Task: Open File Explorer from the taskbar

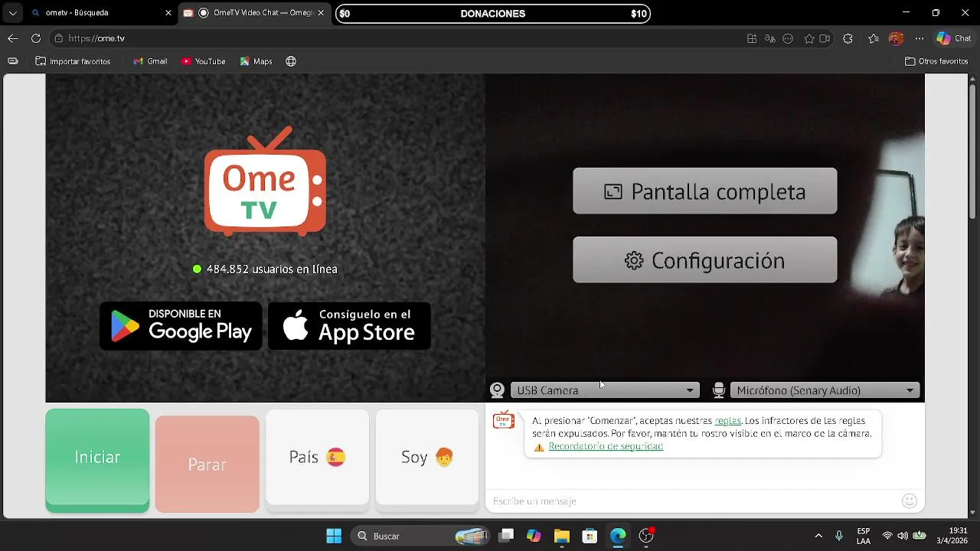Action: (562, 536)
